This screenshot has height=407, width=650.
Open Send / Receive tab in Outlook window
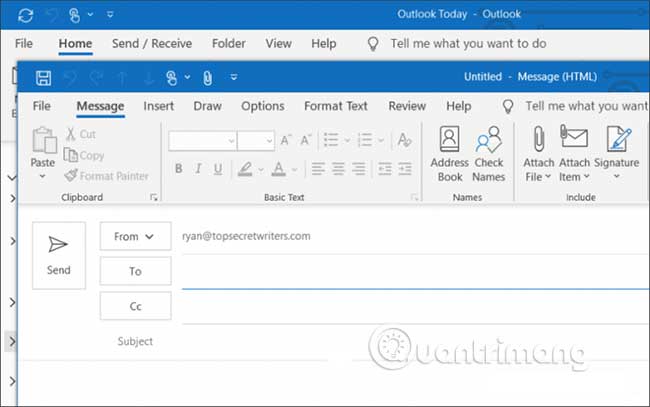pyautogui.click(x=152, y=44)
